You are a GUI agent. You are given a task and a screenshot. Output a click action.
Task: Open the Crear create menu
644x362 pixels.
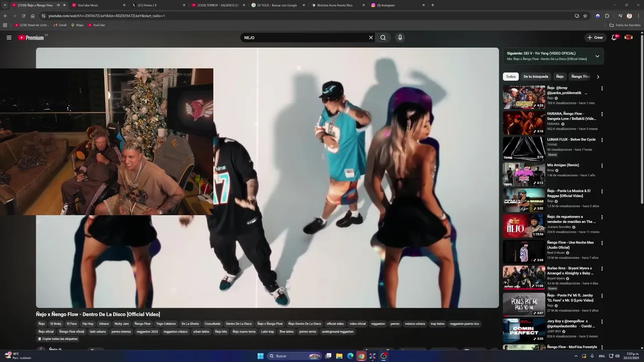click(x=595, y=38)
